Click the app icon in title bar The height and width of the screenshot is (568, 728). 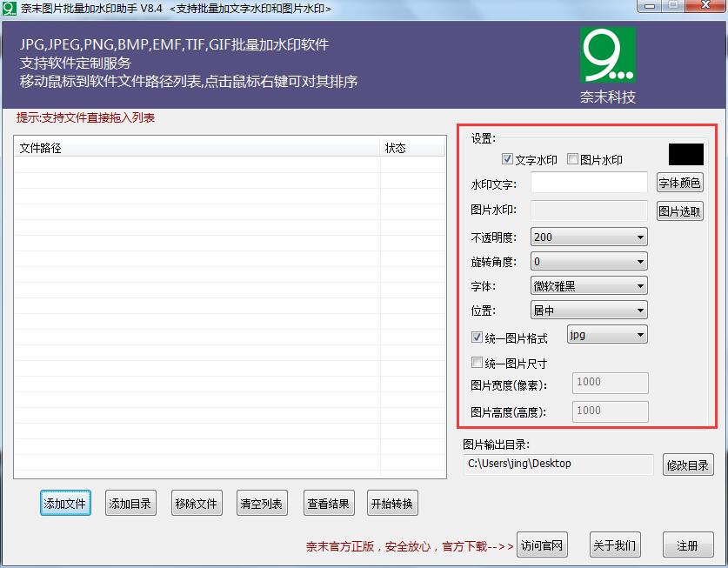(x=10, y=8)
